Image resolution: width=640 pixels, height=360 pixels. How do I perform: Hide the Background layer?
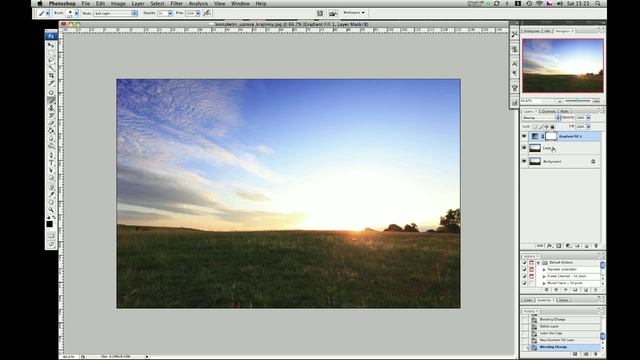(x=524, y=161)
